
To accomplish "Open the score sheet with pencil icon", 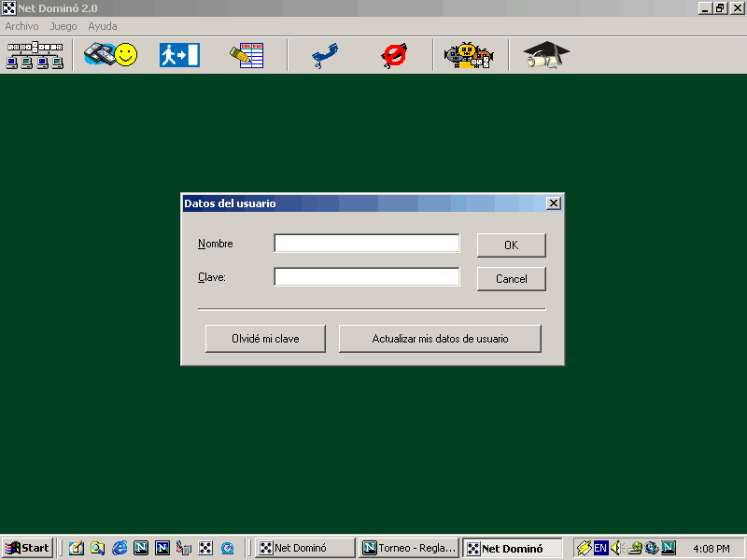I will tap(247, 55).
